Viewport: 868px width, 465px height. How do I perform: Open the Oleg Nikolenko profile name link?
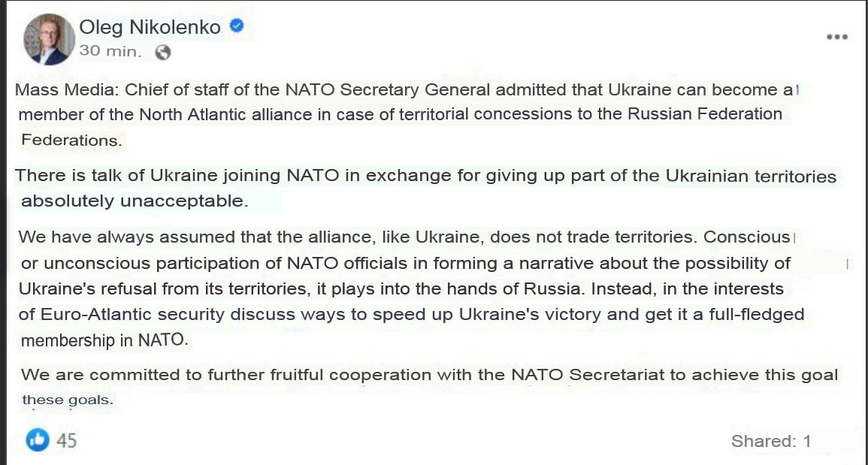150,28
